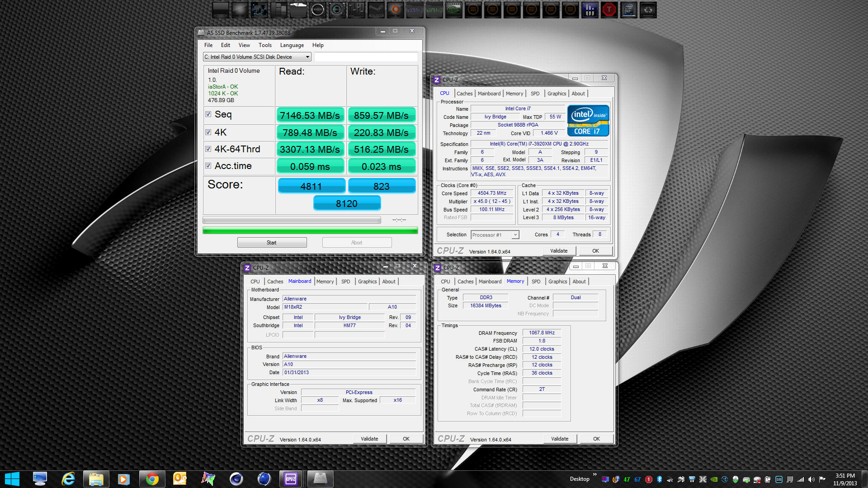Screen dimensions: 868x488
Task: Click DRAM Frequency value 1067.8 MHz
Action: click(542, 333)
